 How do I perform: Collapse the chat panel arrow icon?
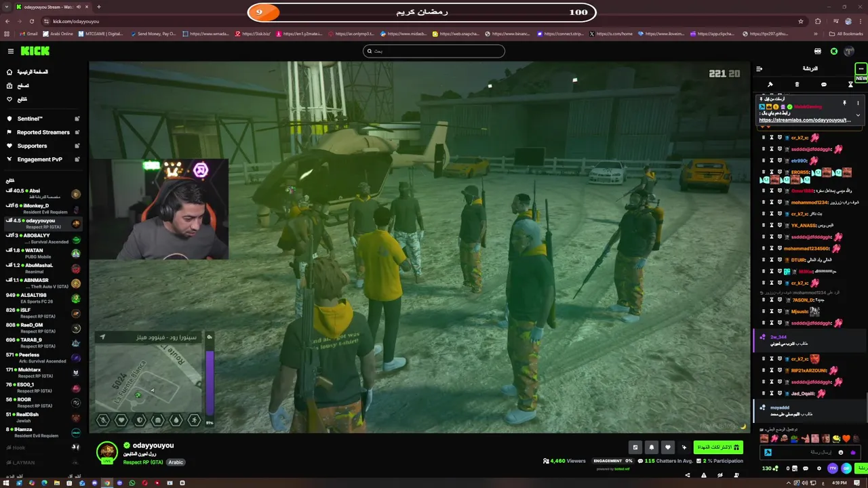click(759, 68)
